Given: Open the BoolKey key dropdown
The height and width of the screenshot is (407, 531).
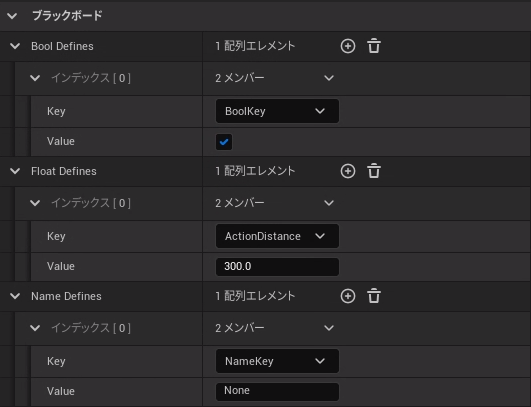Looking at the screenshot, I should coord(277,111).
